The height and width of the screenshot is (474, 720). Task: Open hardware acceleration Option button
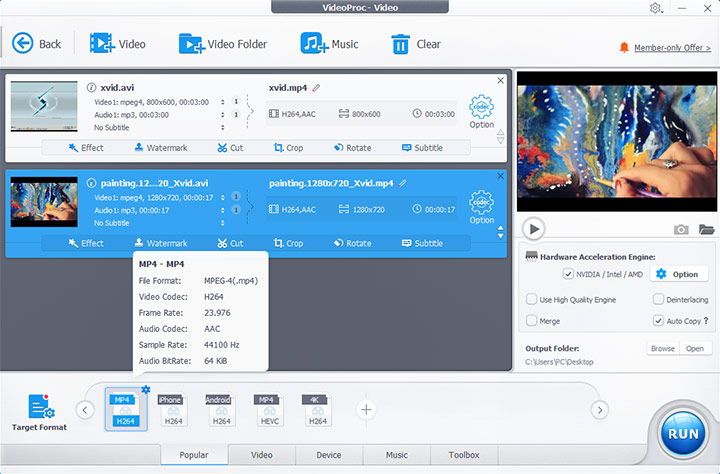pyautogui.click(x=680, y=274)
